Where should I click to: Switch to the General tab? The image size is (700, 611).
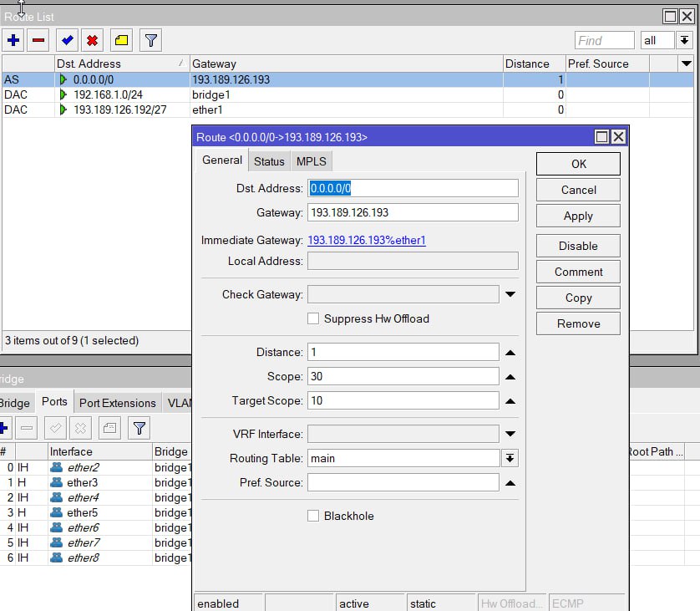click(x=222, y=160)
